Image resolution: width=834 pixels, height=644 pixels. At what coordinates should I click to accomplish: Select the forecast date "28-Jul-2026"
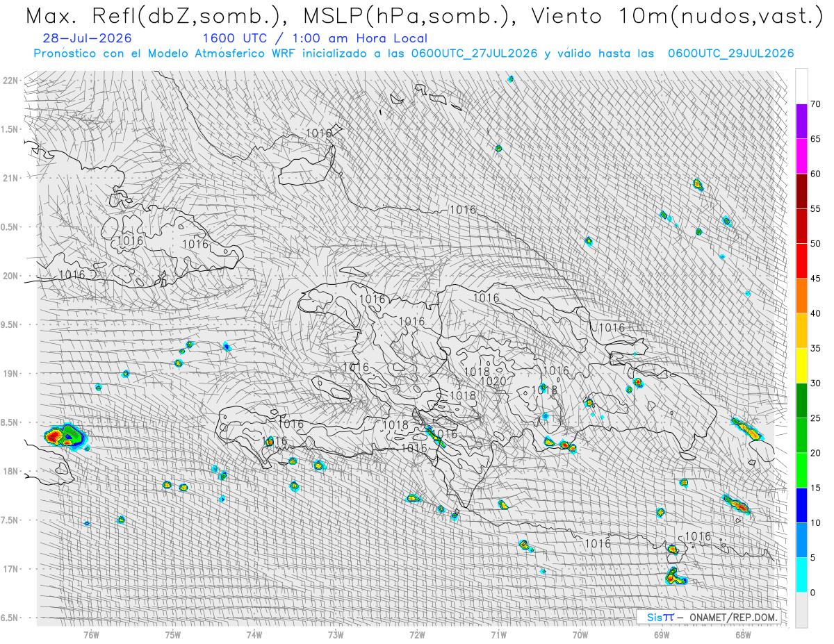coord(86,39)
